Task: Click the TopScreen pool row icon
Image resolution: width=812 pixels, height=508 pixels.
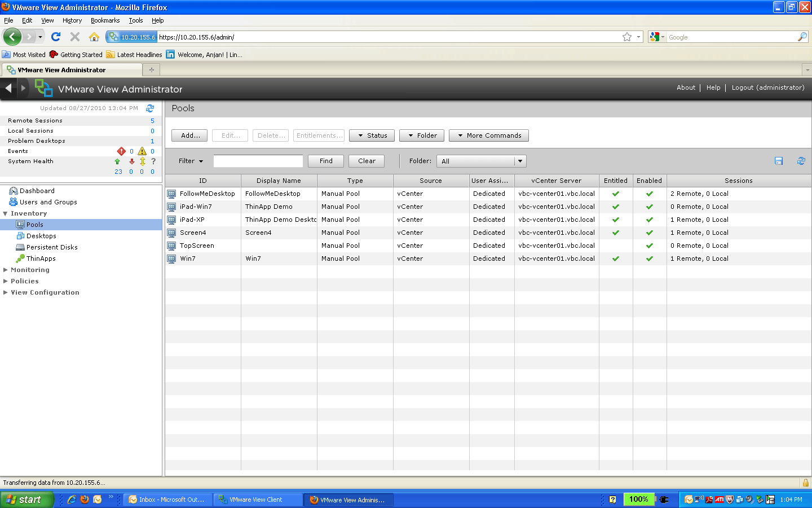Action: point(171,246)
